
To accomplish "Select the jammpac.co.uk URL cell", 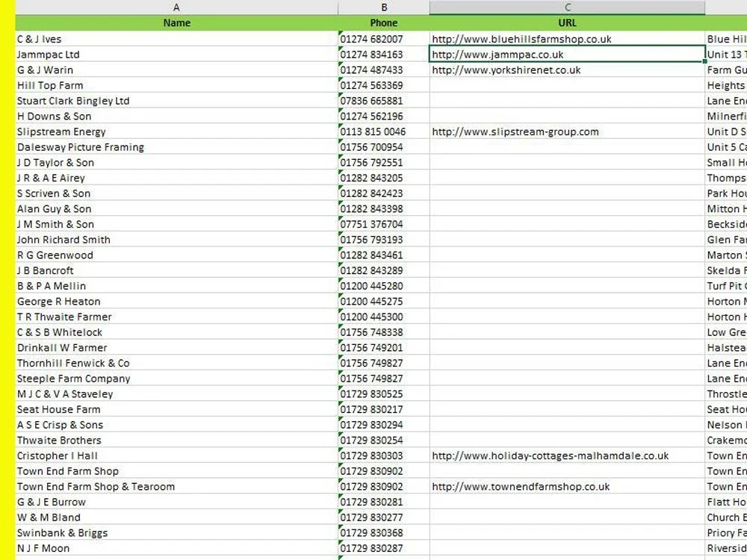I will point(567,55).
